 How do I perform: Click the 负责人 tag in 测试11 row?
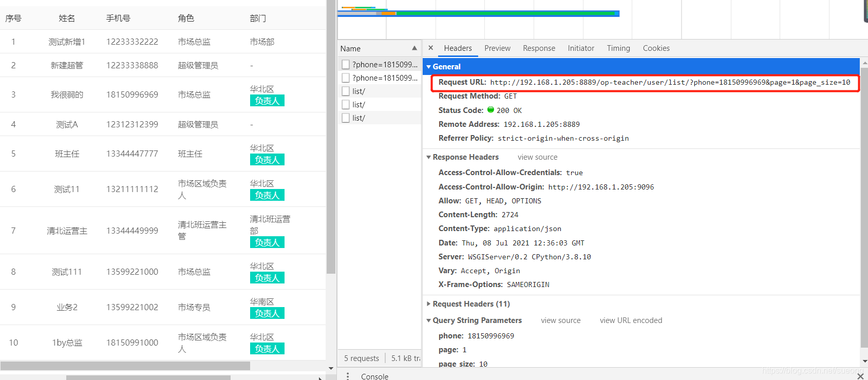267,195
